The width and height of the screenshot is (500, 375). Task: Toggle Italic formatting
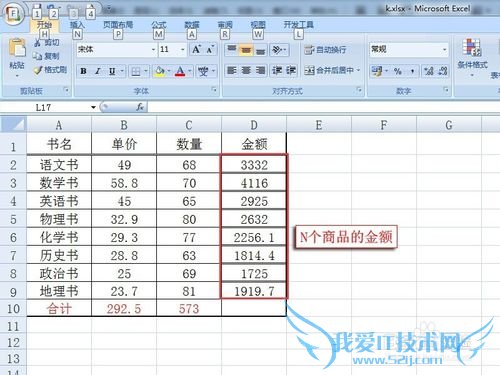point(98,71)
